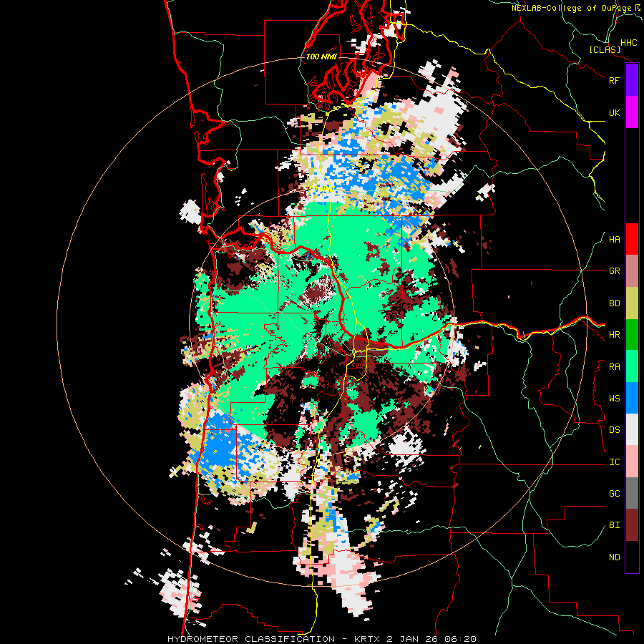Screen dimensions: 644x644
Task: Click the BI legend label
Action: click(x=614, y=525)
